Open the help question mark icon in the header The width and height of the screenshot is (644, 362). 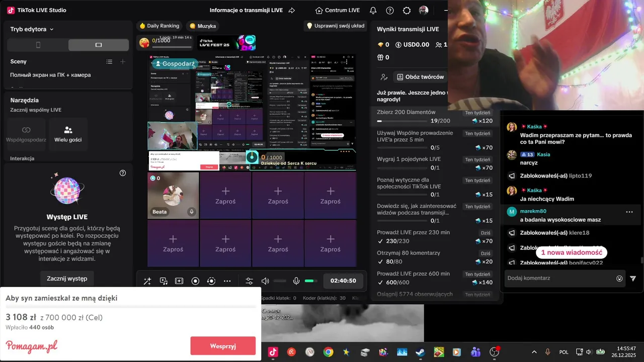coord(390,11)
